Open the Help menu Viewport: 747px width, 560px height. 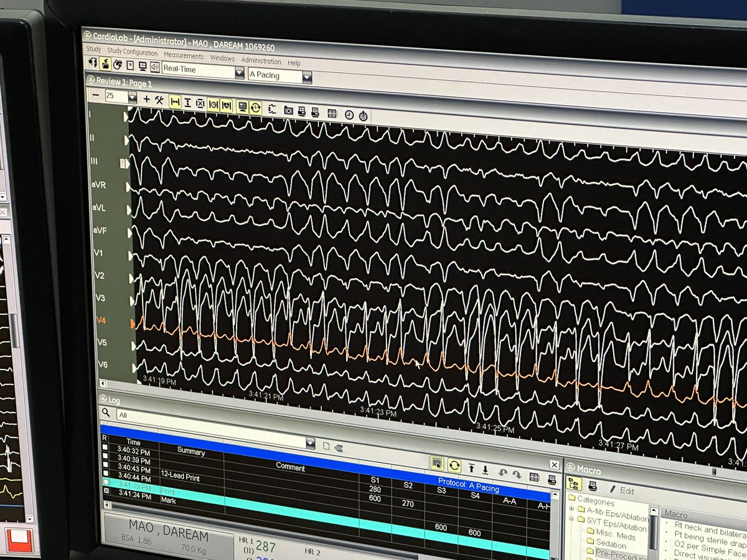pyautogui.click(x=294, y=63)
